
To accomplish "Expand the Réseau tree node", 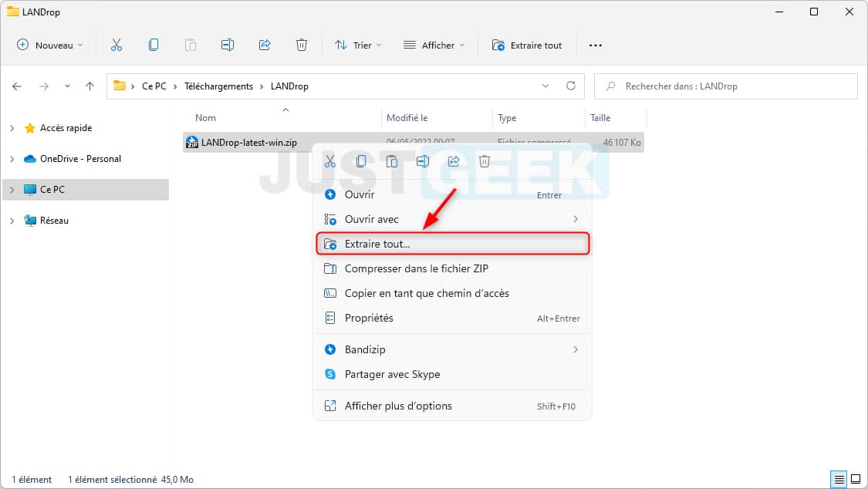I will (x=12, y=221).
